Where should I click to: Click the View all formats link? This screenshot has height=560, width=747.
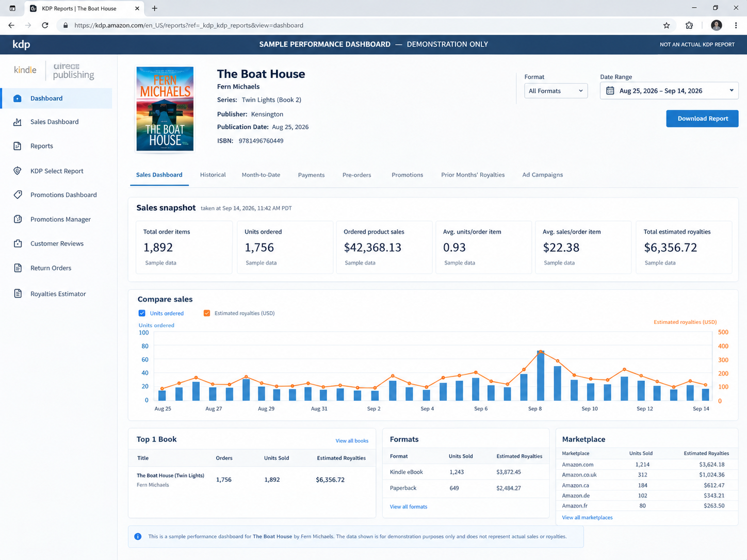(x=409, y=507)
